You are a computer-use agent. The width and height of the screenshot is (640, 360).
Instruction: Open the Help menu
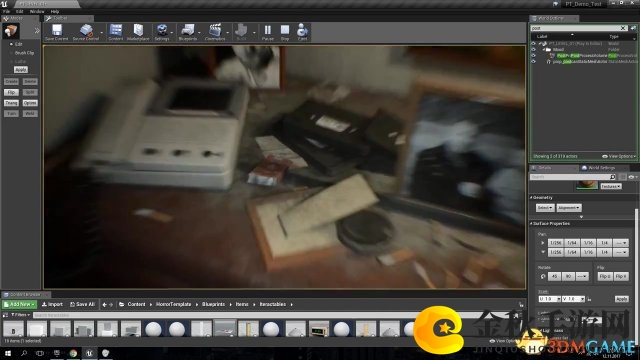click(x=55, y=11)
